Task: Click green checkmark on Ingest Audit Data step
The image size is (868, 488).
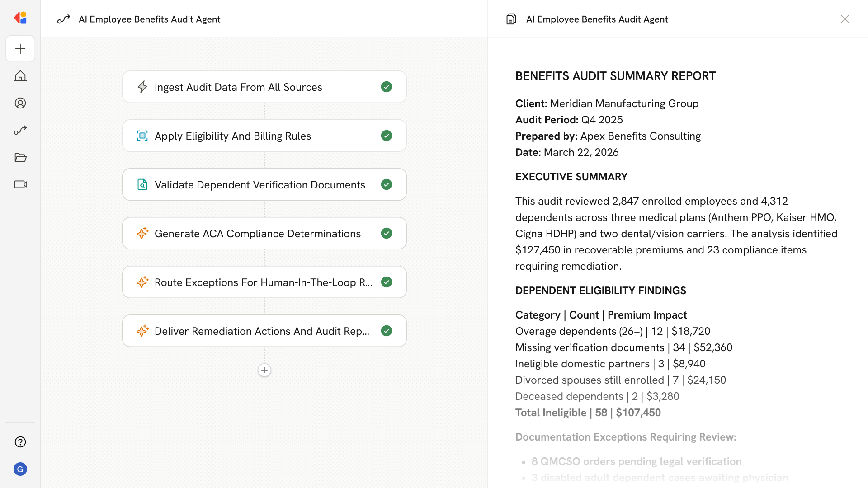Action: 387,87
